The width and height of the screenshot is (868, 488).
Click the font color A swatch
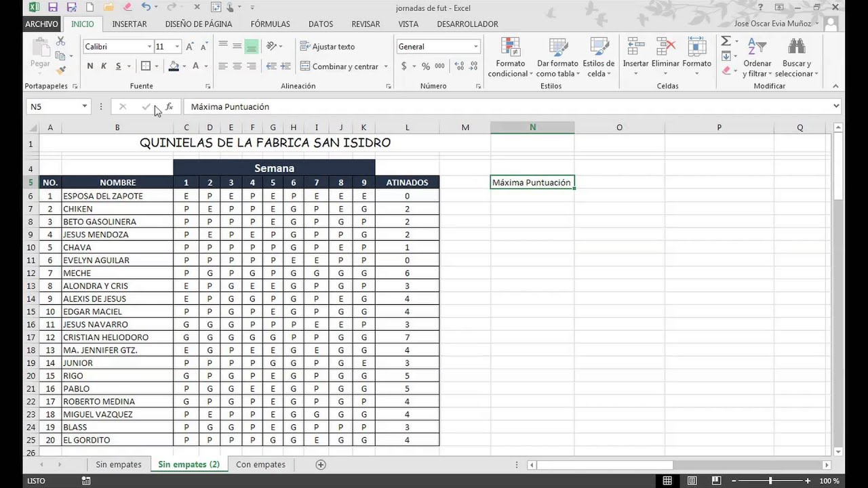(x=196, y=66)
